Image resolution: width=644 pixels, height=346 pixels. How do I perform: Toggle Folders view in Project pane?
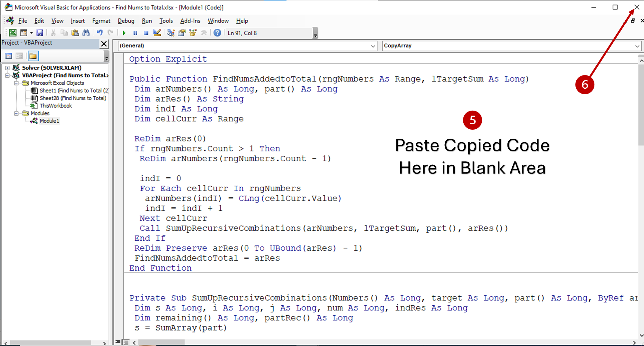[33, 56]
